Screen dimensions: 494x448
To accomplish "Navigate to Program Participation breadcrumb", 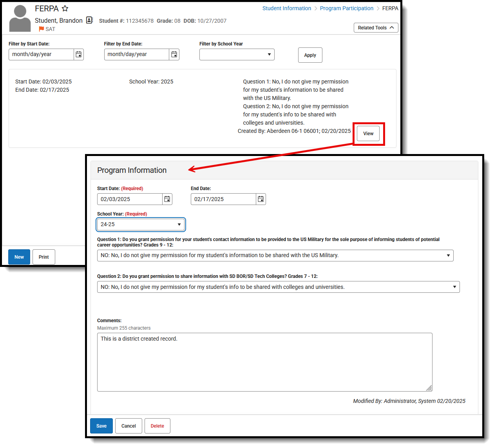I will (346, 8).
